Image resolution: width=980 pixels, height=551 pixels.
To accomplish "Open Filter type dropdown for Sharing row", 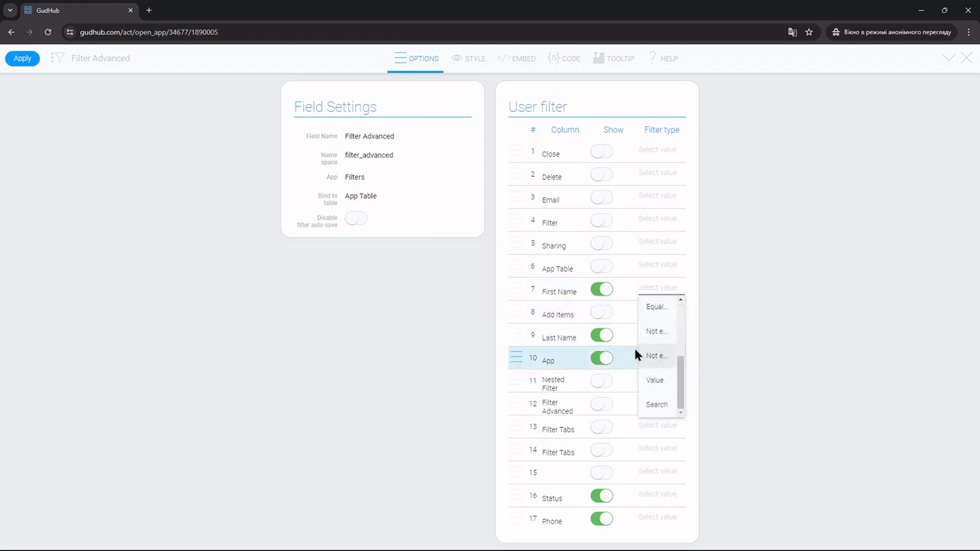I will tap(661, 241).
